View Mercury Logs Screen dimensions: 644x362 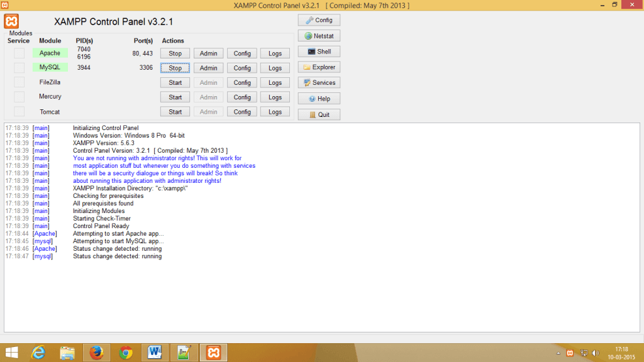(275, 97)
